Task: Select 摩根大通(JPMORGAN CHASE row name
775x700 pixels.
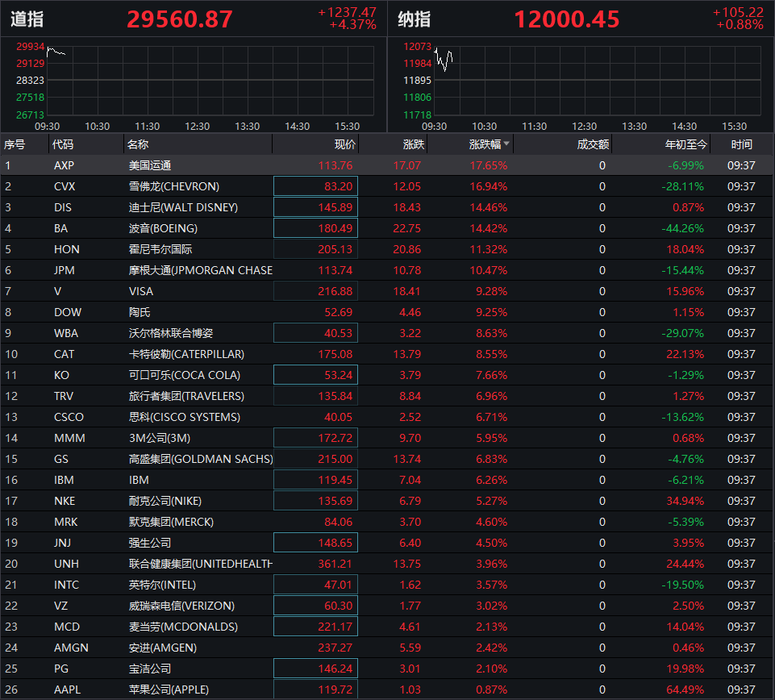Action: pos(201,270)
